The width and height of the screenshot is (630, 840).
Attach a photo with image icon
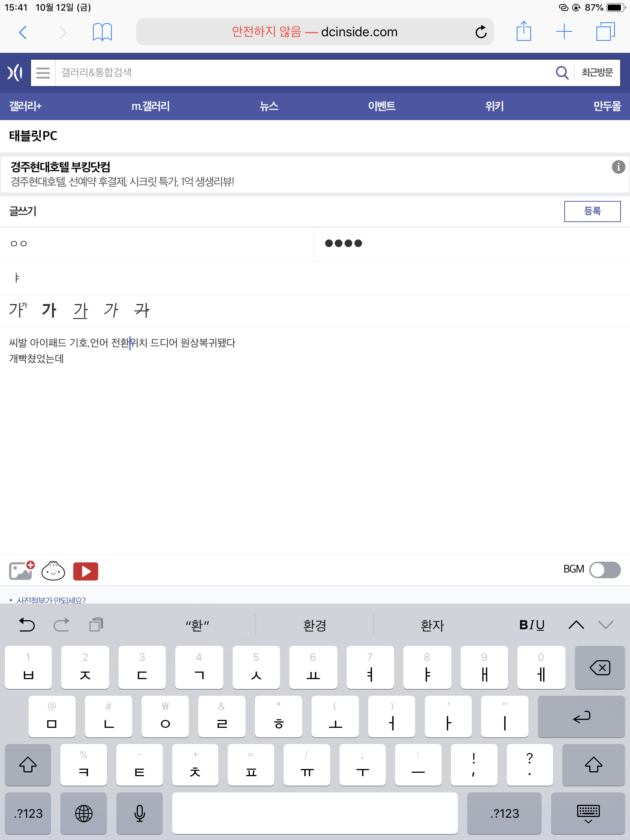tap(22, 571)
